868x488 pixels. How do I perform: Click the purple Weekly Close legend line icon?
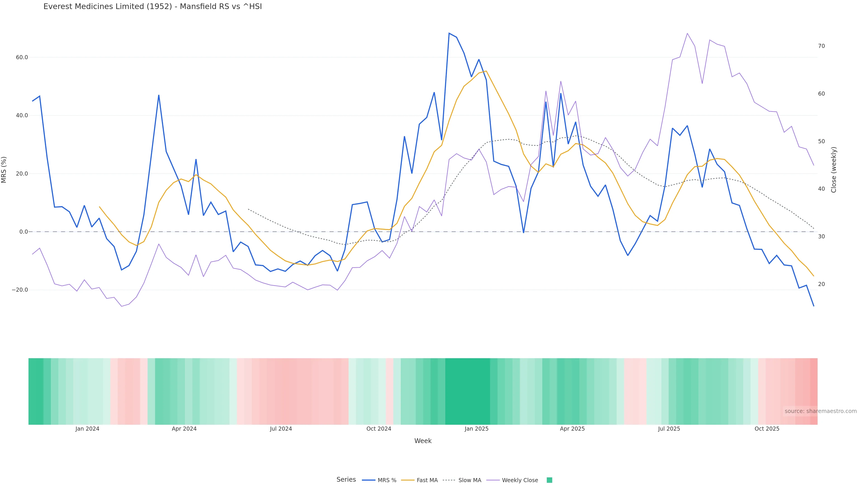pyautogui.click(x=493, y=480)
